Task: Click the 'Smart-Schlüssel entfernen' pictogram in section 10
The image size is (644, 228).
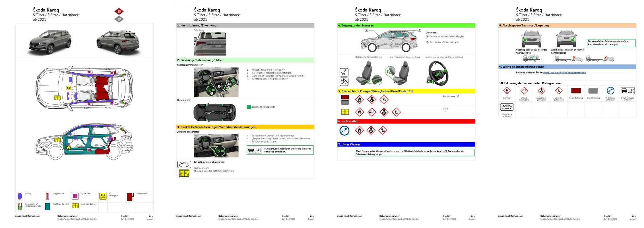Action: [x=628, y=91]
